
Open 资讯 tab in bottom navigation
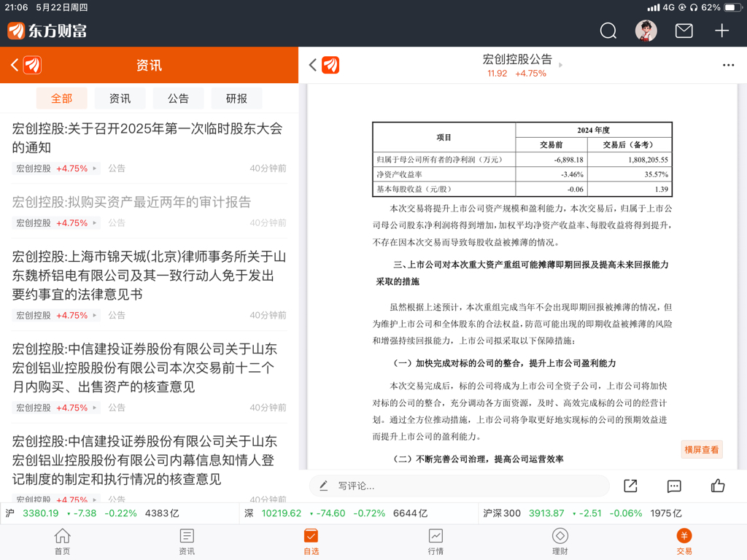click(187, 542)
